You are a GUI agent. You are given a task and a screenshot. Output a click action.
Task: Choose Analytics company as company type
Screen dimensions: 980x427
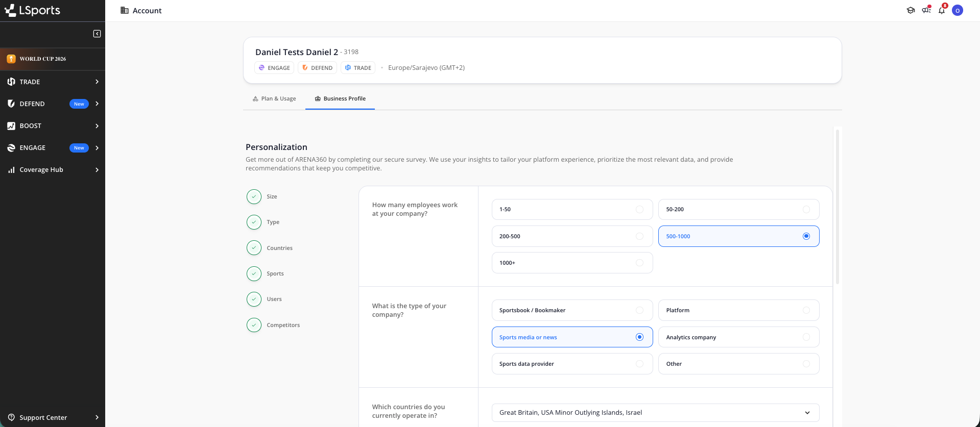click(x=738, y=337)
